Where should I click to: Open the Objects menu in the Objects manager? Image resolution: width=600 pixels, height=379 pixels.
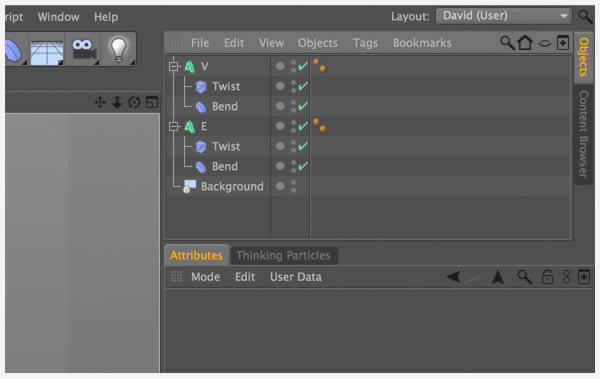click(x=318, y=43)
